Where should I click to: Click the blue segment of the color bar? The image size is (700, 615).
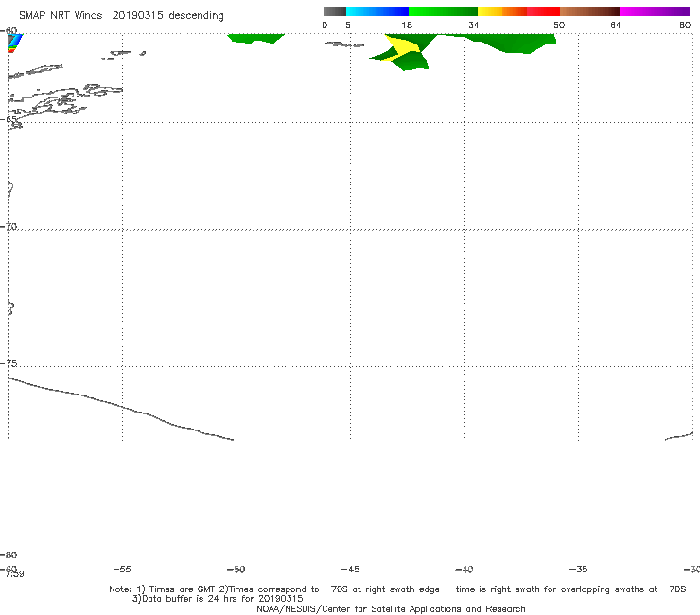click(377, 11)
